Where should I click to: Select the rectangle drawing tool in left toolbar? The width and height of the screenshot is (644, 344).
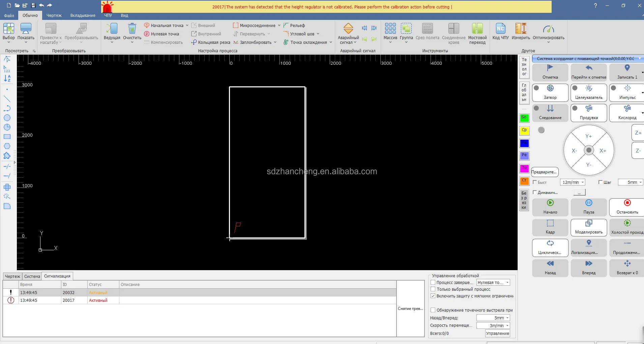pos(7,137)
